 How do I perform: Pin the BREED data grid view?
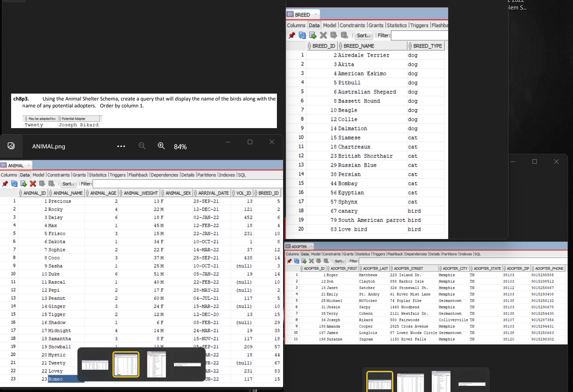point(291,35)
